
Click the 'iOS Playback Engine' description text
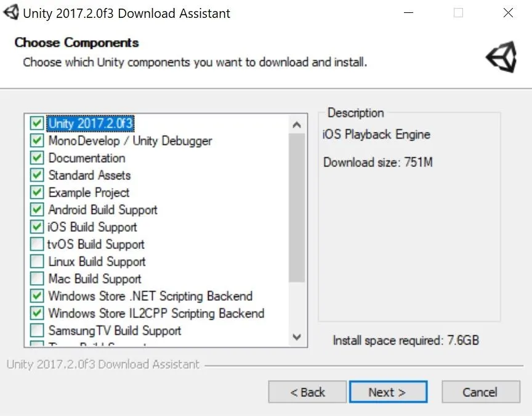pyautogui.click(x=376, y=134)
